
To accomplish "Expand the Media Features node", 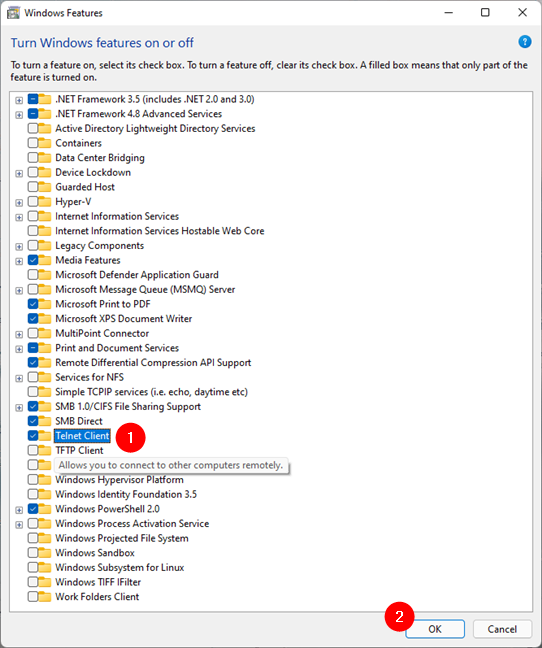I will 19,261.
